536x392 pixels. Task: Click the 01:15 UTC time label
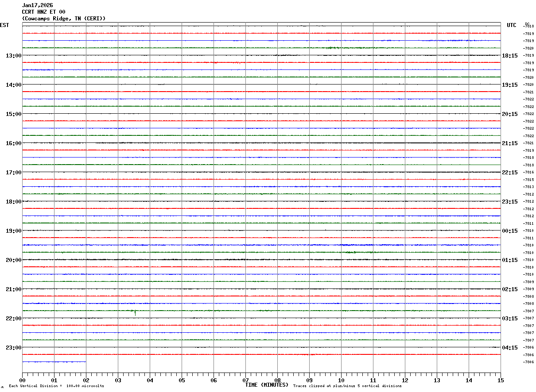pyautogui.click(x=509, y=260)
